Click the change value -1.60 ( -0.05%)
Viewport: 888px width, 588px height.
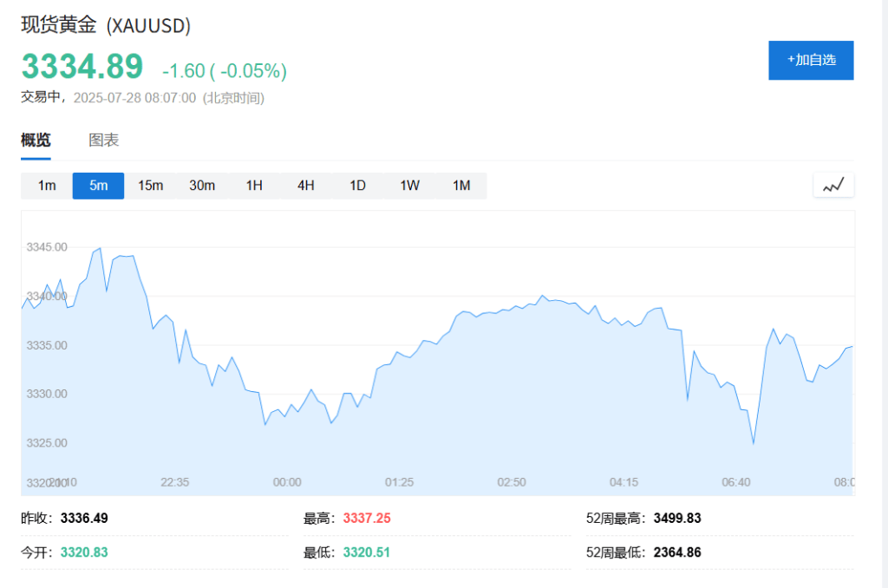coord(225,71)
